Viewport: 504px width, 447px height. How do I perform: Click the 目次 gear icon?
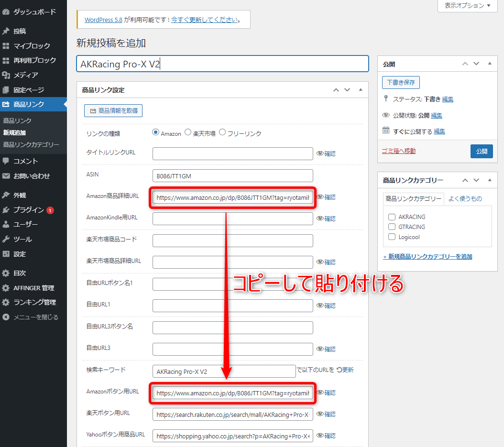pos(6,273)
